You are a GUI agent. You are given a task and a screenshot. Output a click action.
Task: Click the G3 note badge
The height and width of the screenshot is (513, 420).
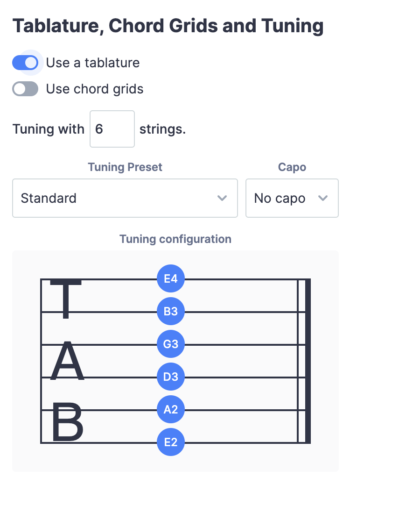[x=171, y=344]
